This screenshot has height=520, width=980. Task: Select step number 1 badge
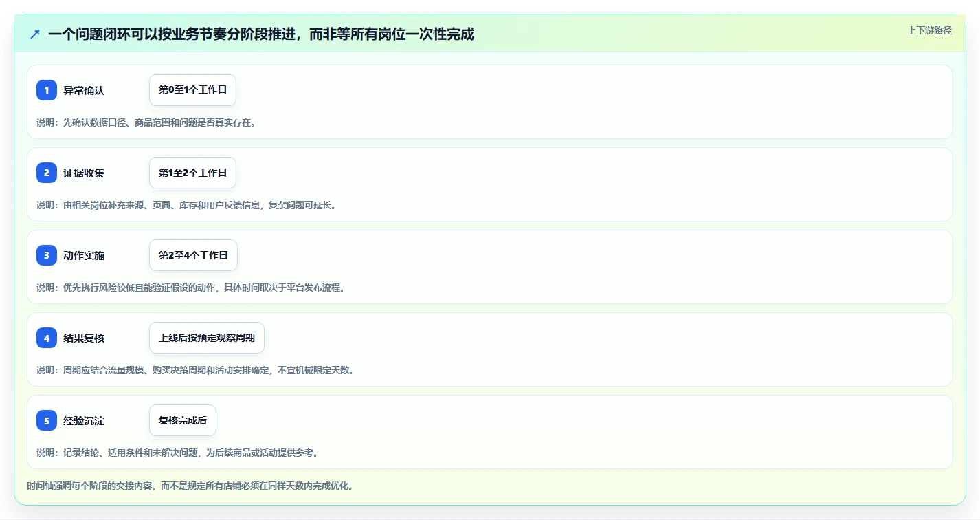click(x=47, y=90)
